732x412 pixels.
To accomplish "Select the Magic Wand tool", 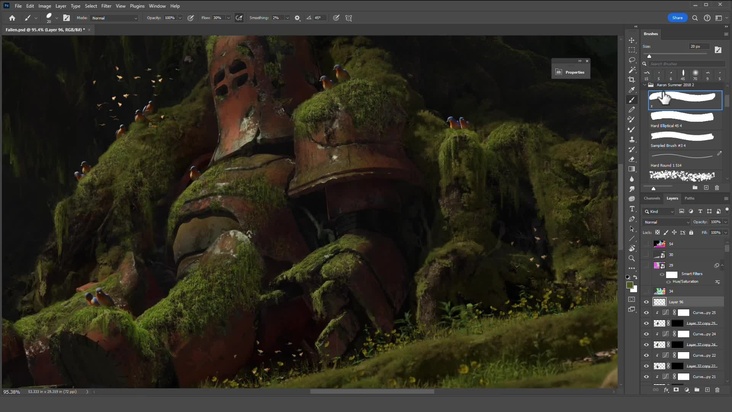I will click(x=632, y=70).
